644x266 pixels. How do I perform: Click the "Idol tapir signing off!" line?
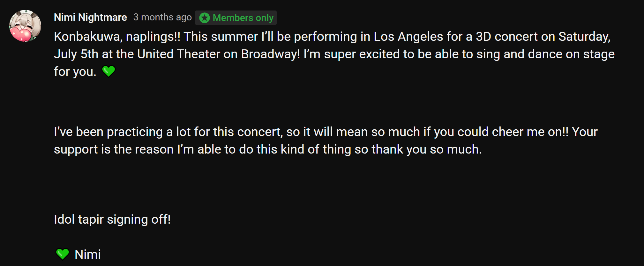[112, 219]
